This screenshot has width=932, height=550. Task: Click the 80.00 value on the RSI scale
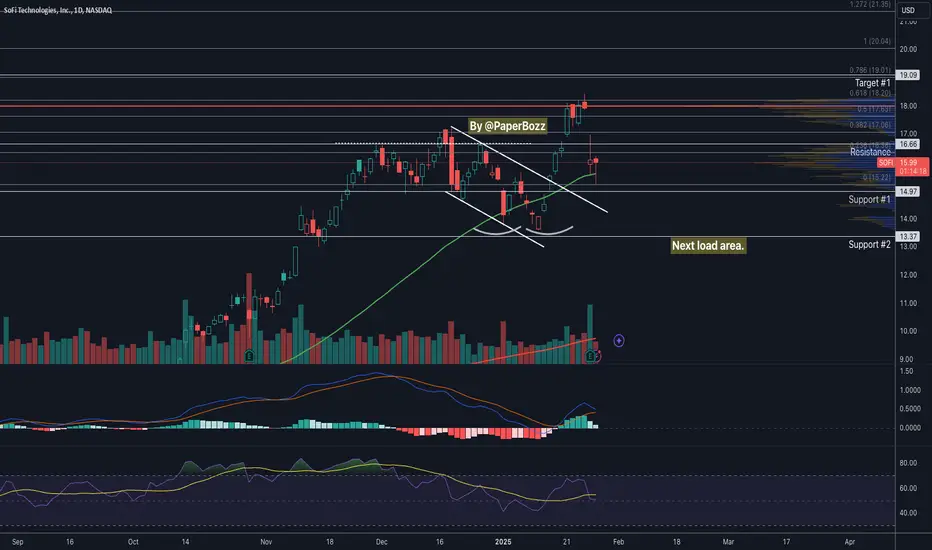[908, 463]
